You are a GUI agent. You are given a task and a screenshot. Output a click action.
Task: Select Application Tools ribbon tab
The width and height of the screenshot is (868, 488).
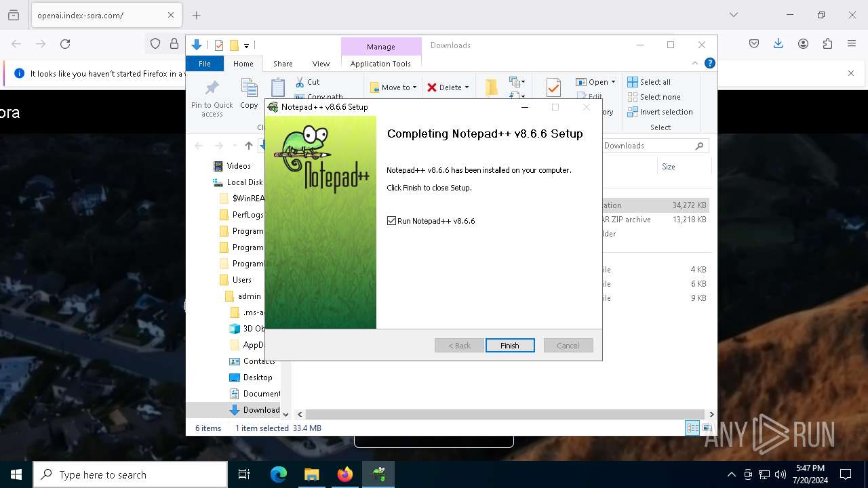click(380, 64)
